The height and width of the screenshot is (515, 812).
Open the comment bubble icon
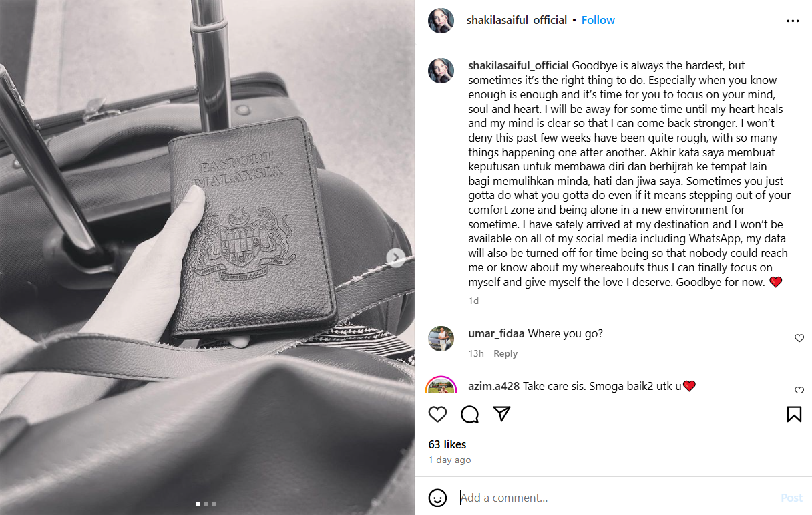[x=469, y=414]
